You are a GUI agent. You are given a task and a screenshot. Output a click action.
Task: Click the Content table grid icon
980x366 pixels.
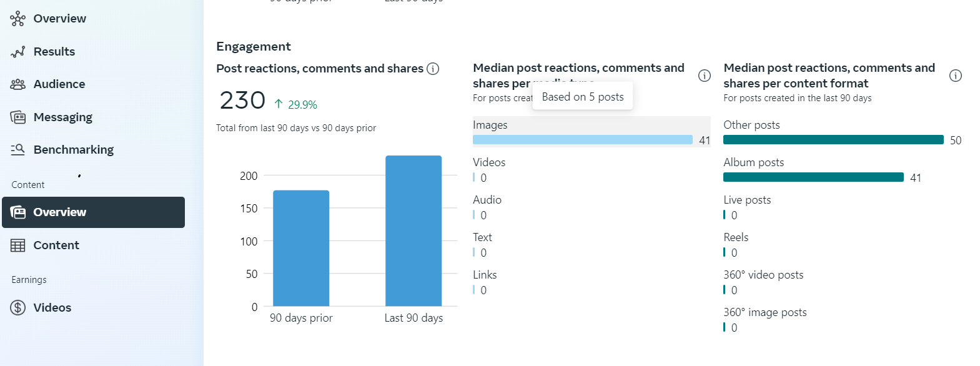pos(17,245)
